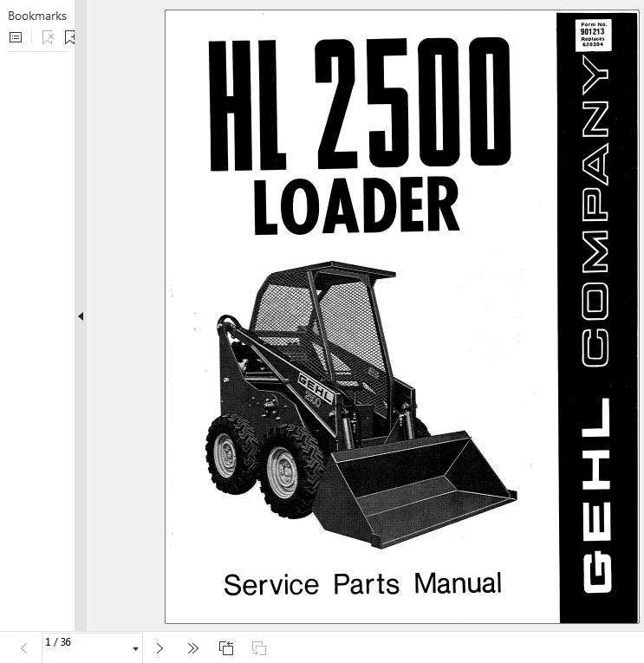Image resolution: width=644 pixels, height=663 pixels.
Task: Go to the previous page arrow
Action: 24,648
